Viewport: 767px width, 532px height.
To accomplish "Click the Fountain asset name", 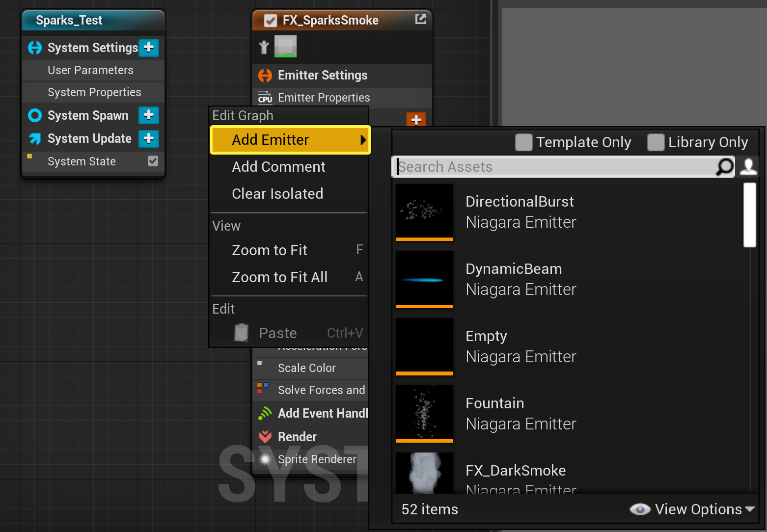I will point(494,403).
